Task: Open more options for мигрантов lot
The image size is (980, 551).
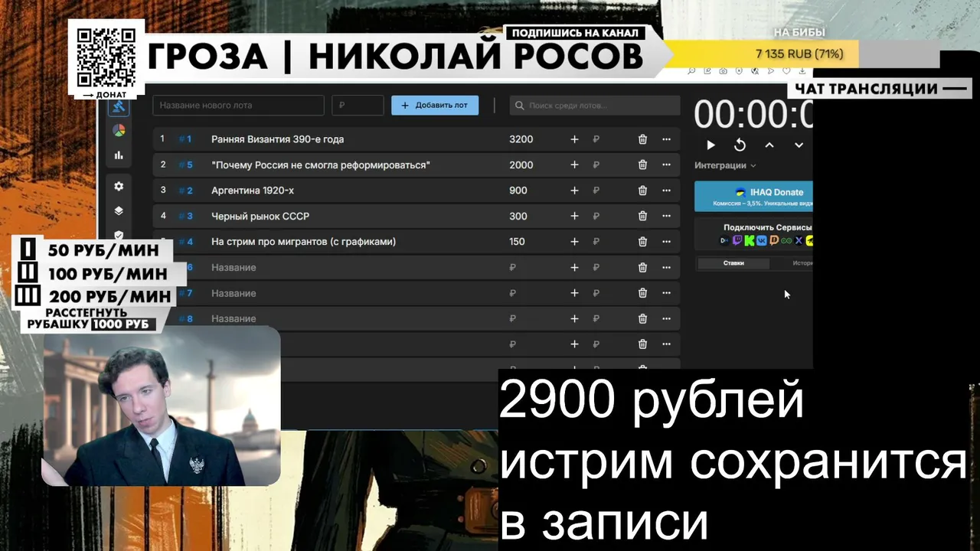Action: click(x=666, y=242)
